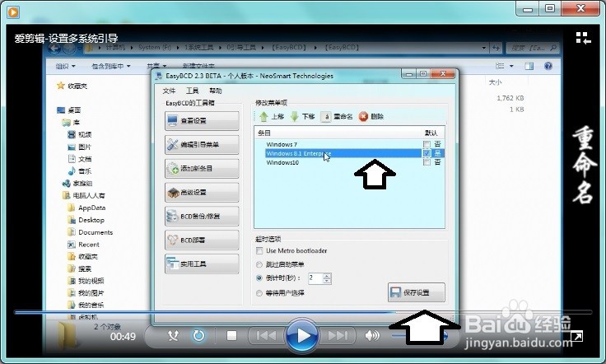This screenshot has width=606, height=364.
Task: Open the 编辑引导菜单 section in EasyBCD
Action: coord(202,145)
